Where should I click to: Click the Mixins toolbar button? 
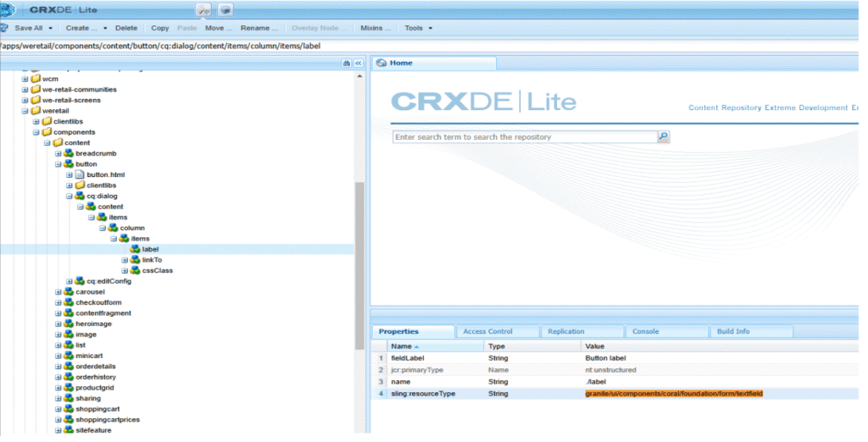point(376,28)
